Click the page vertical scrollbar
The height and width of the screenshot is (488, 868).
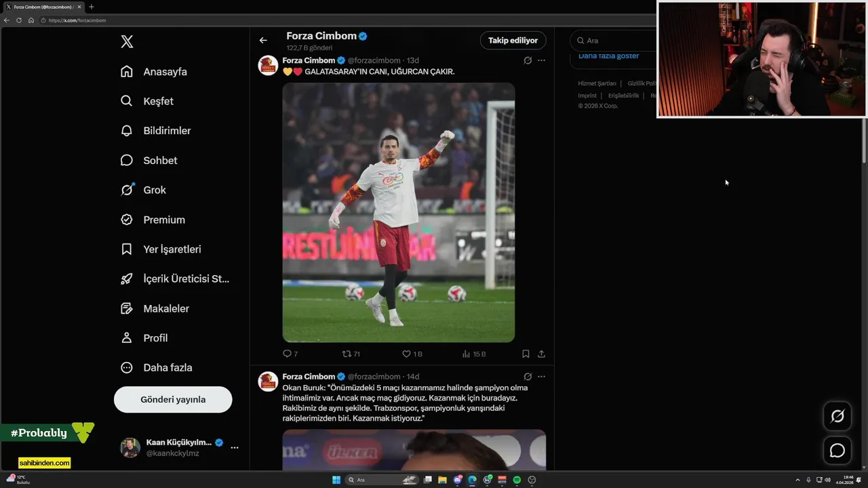(864, 141)
